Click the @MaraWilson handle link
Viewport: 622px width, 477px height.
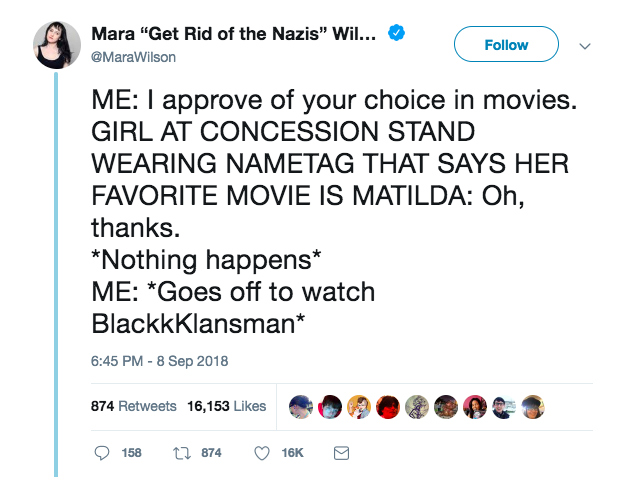coord(133,57)
